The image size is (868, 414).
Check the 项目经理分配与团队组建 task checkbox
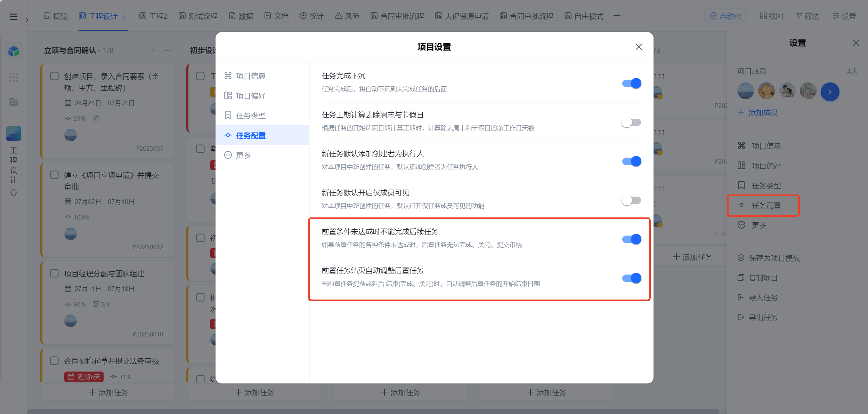click(55, 273)
